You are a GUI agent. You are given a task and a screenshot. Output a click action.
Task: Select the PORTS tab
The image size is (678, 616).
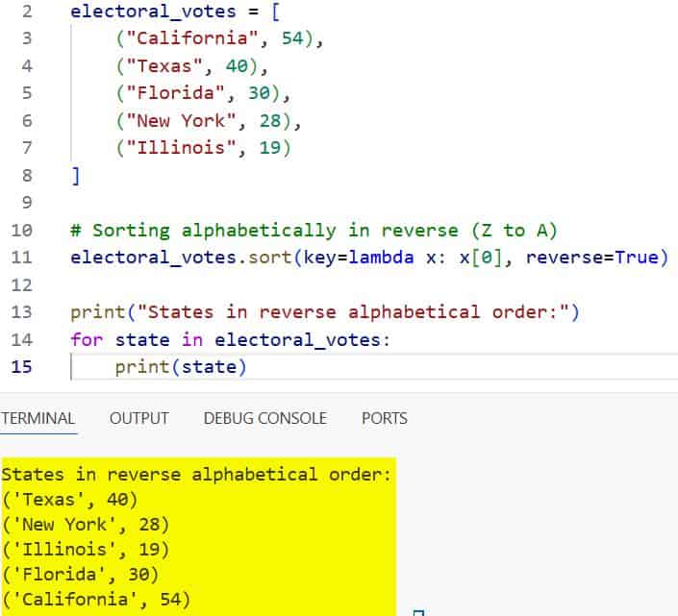click(384, 418)
